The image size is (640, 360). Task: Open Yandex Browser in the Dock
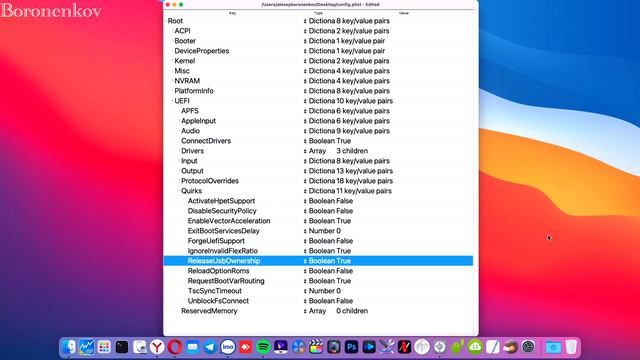[x=157, y=347]
